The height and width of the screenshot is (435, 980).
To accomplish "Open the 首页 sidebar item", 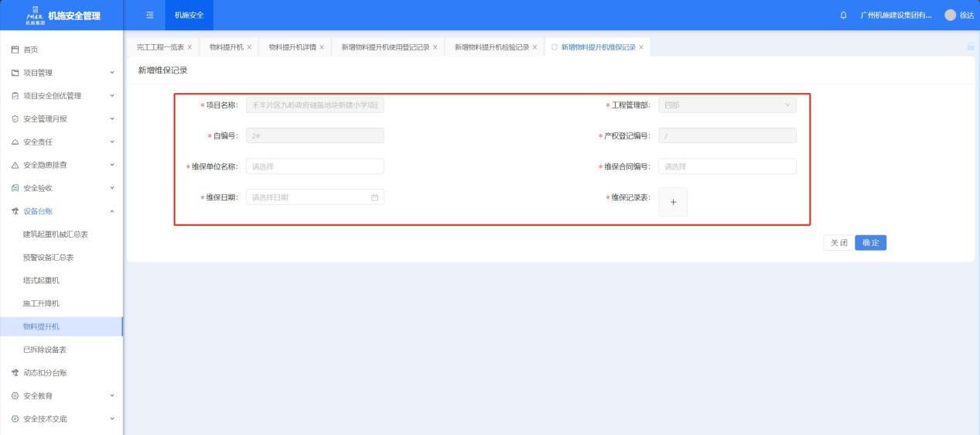I will click(31, 50).
